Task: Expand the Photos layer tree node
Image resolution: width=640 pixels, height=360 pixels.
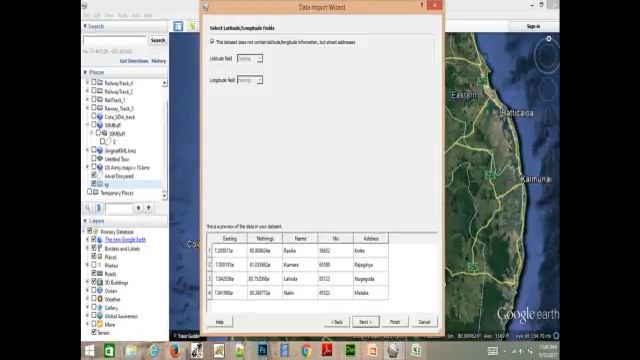Action: (x=87, y=265)
